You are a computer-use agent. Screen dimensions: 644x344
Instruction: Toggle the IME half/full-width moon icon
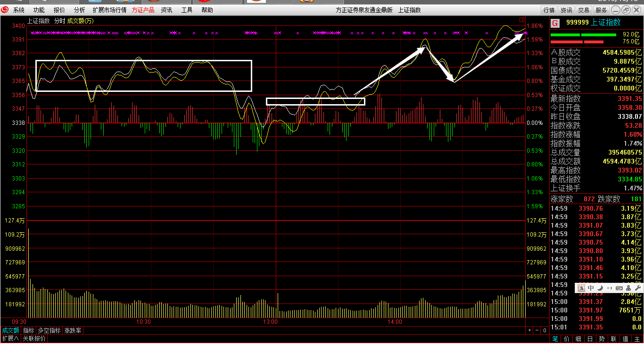click(x=600, y=288)
